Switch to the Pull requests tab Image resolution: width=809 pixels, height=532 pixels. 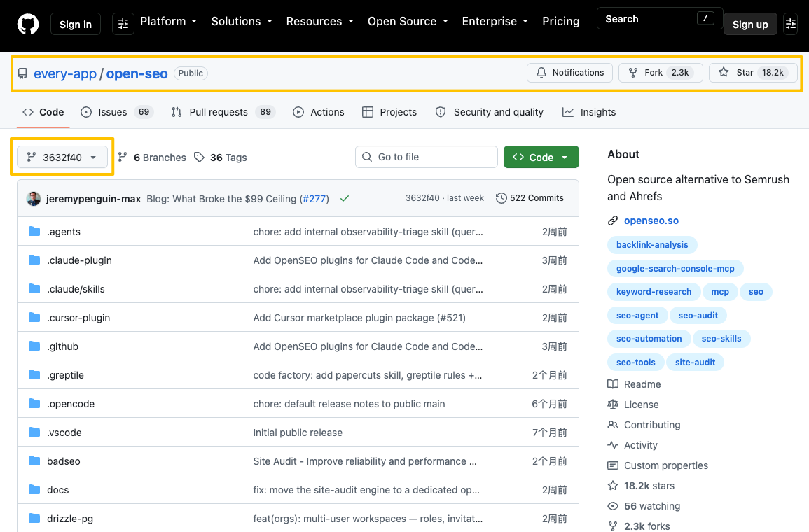tap(223, 113)
